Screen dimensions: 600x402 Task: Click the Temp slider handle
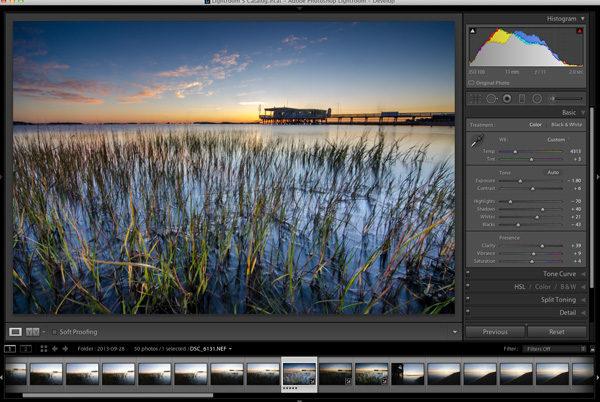click(x=515, y=152)
